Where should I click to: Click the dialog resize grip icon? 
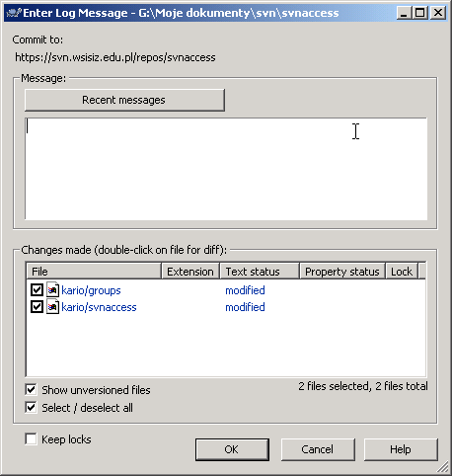444,467
